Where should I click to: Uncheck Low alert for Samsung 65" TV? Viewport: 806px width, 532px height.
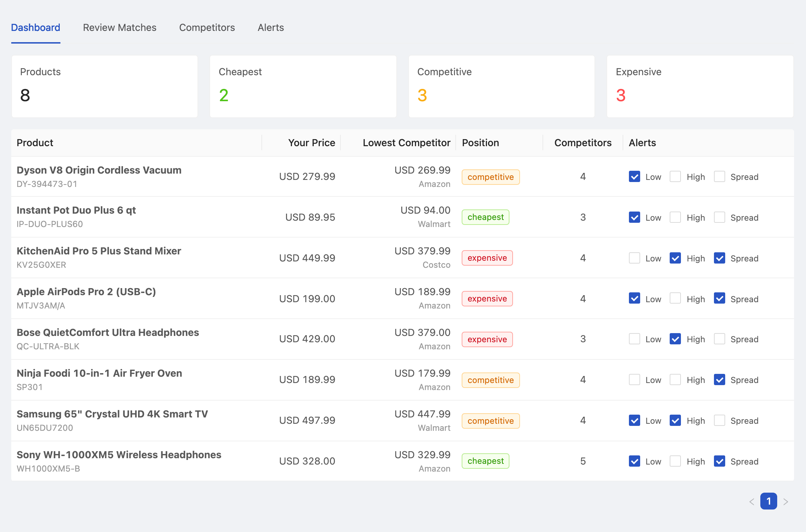click(x=634, y=420)
